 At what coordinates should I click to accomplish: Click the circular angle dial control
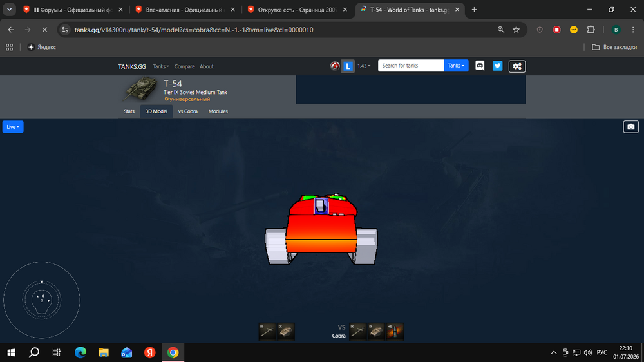point(41,300)
